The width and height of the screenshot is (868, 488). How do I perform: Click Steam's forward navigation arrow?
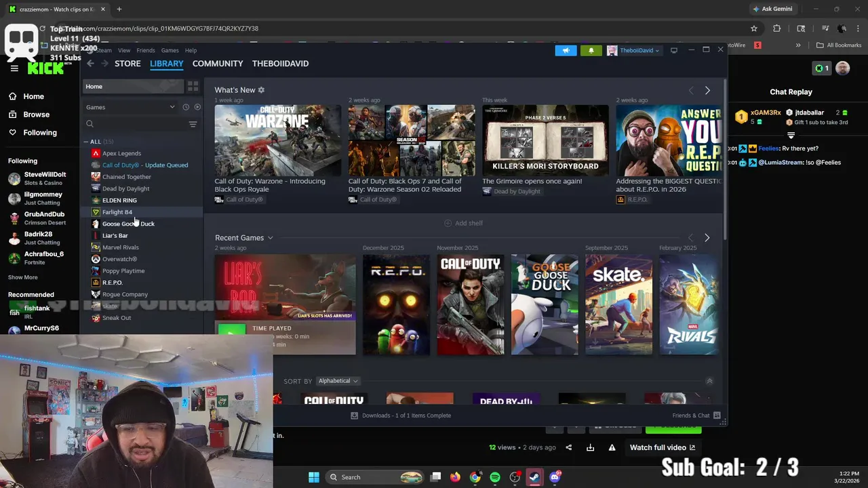104,63
